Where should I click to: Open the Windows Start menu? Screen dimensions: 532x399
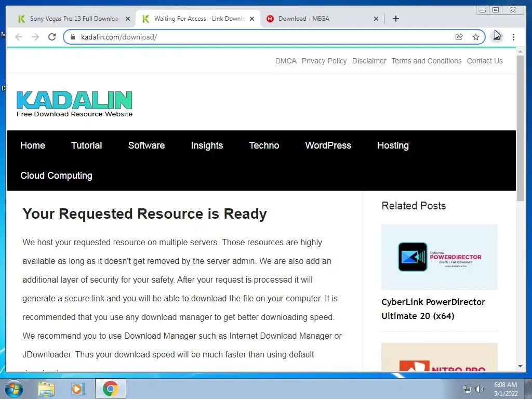click(x=14, y=389)
